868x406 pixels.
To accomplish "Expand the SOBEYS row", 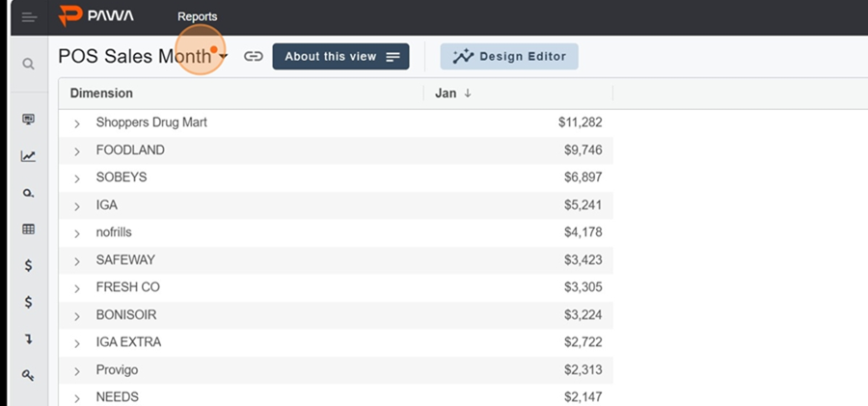I will [x=77, y=178].
